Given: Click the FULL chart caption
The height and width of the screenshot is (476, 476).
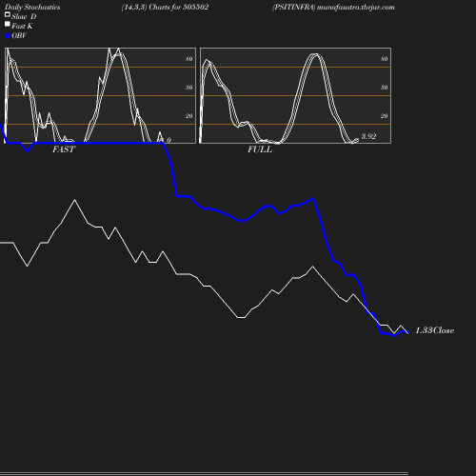Looking at the screenshot, I should [x=260, y=149].
